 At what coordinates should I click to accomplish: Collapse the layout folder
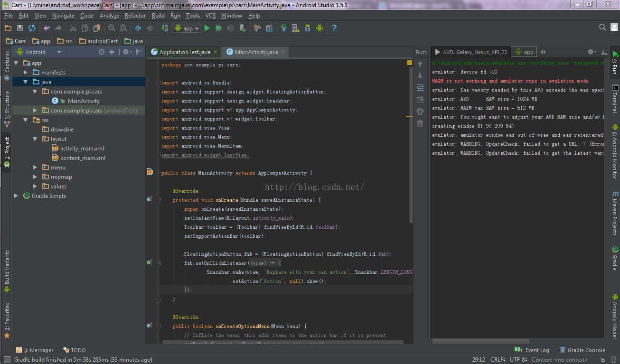point(35,139)
